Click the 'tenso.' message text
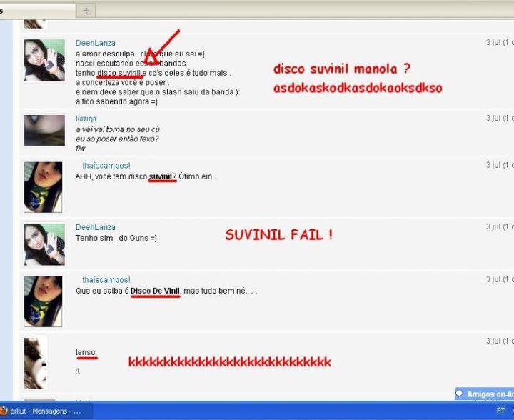514x420 pixels. pos(86,352)
